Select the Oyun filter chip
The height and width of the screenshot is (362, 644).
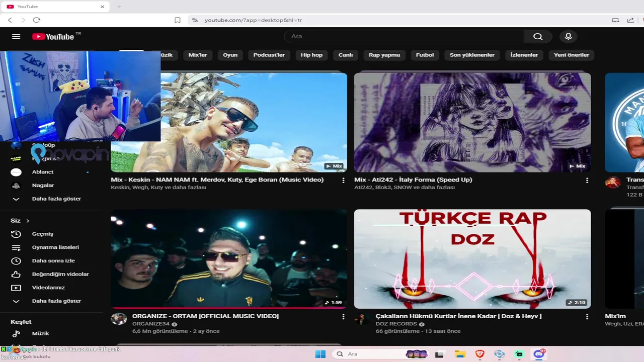click(x=230, y=55)
